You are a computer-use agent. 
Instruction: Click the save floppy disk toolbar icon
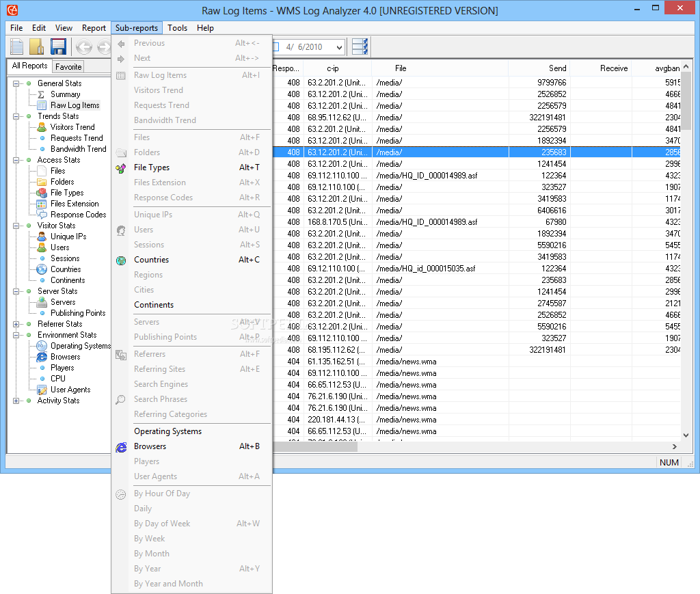pyautogui.click(x=58, y=46)
